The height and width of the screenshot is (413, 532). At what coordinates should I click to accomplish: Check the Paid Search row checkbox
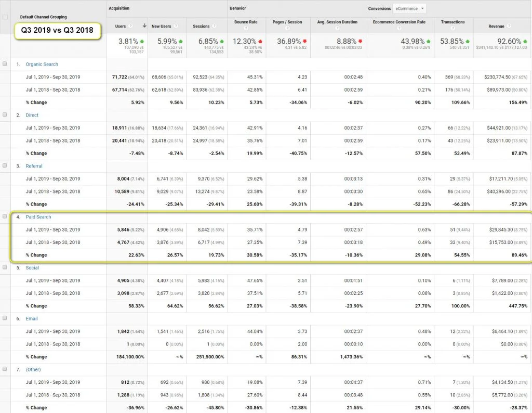(5, 216)
